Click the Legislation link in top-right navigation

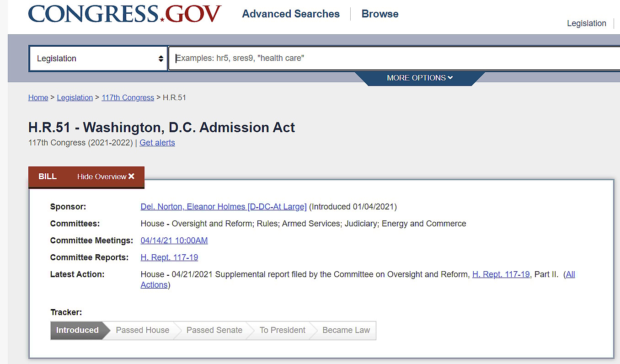click(586, 23)
